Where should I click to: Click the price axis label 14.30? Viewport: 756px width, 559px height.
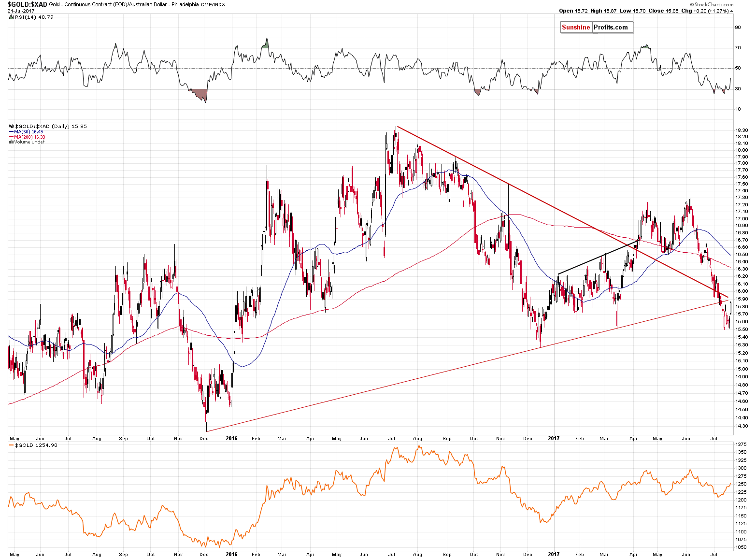742,426
